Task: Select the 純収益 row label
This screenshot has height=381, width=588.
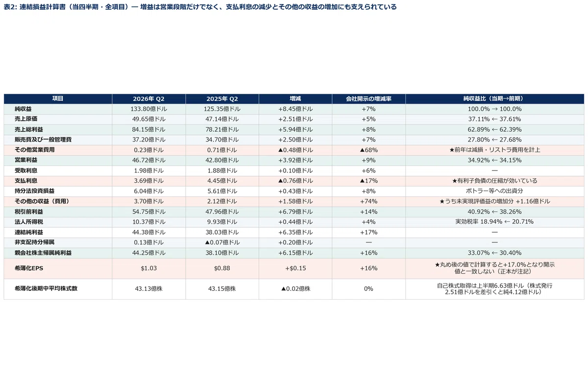Action: (x=23, y=109)
